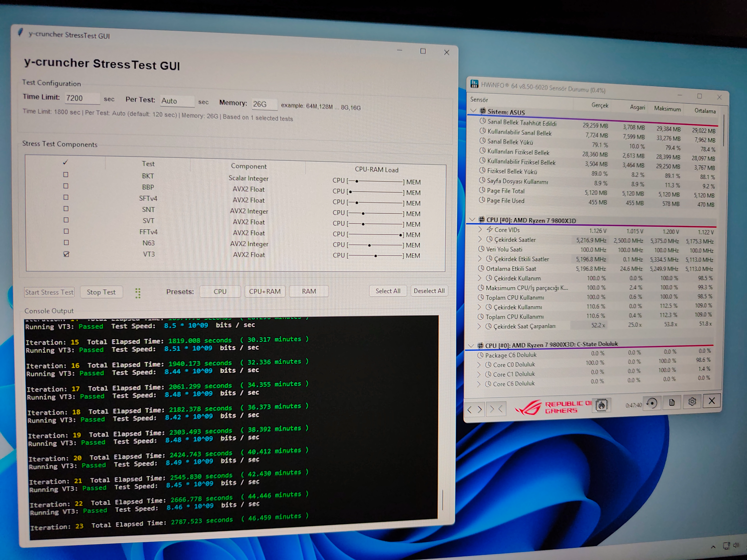Screen dimensions: 747x560
Task: Enable the SVT test checkbox
Action: click(x=66, y=220)
